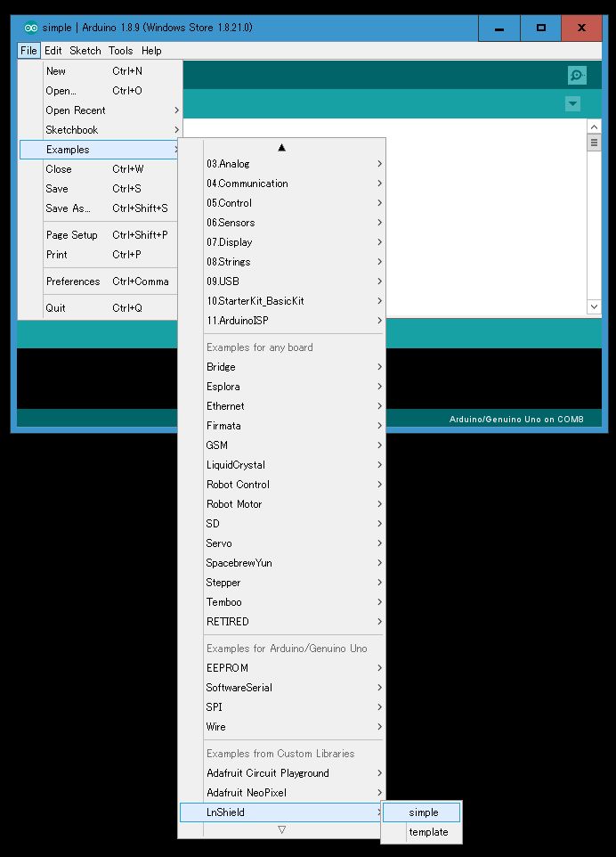This screenshot has width=616, height=857.
Task: Open Ethernet library examples
Action: (282, 406)
